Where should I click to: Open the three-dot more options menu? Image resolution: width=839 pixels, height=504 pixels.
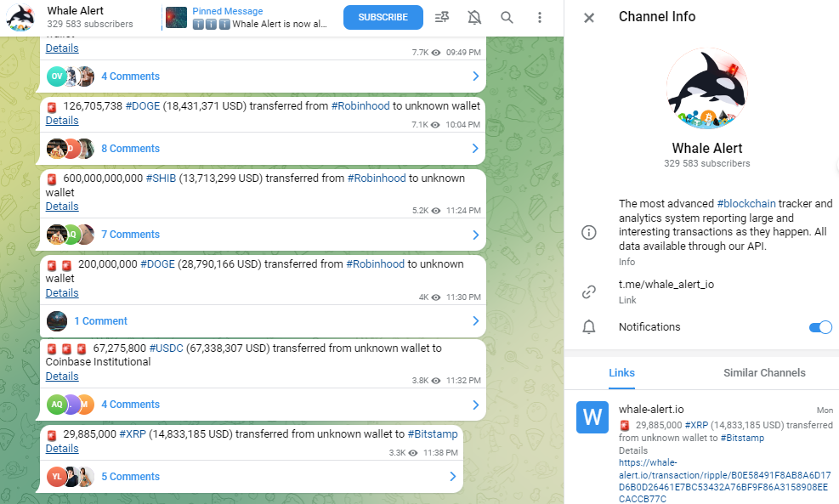coord(540,17)
